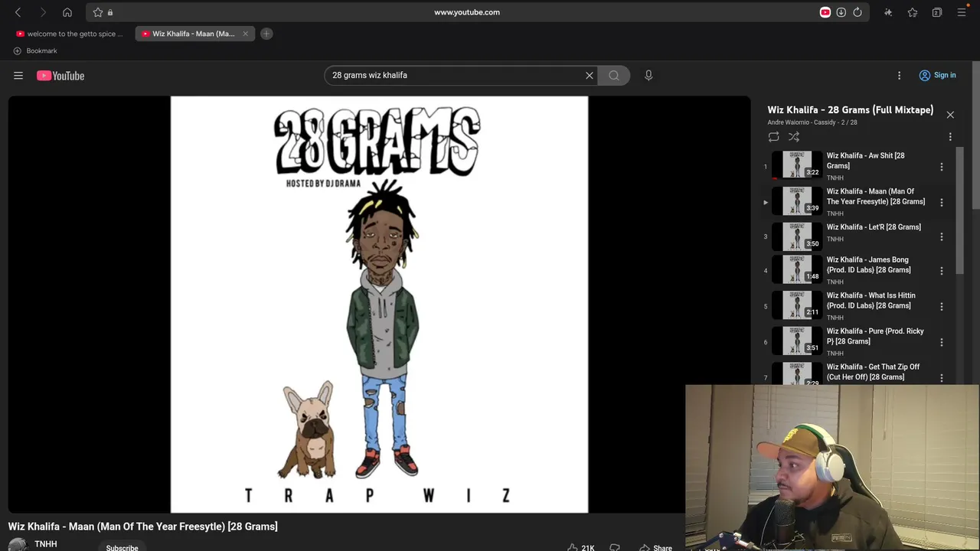Screen dimensions: 980x551
Task: Open options for 'Pure (Prod. Ricky P)' item
Action: click(x=942, y=342)
